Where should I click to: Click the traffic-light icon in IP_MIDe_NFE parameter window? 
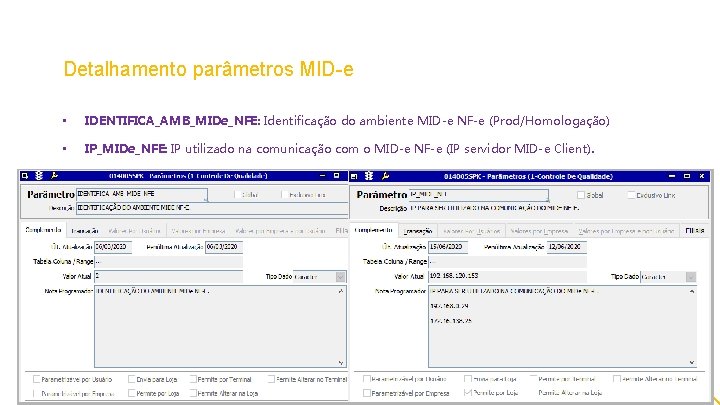tap(369, 176)
